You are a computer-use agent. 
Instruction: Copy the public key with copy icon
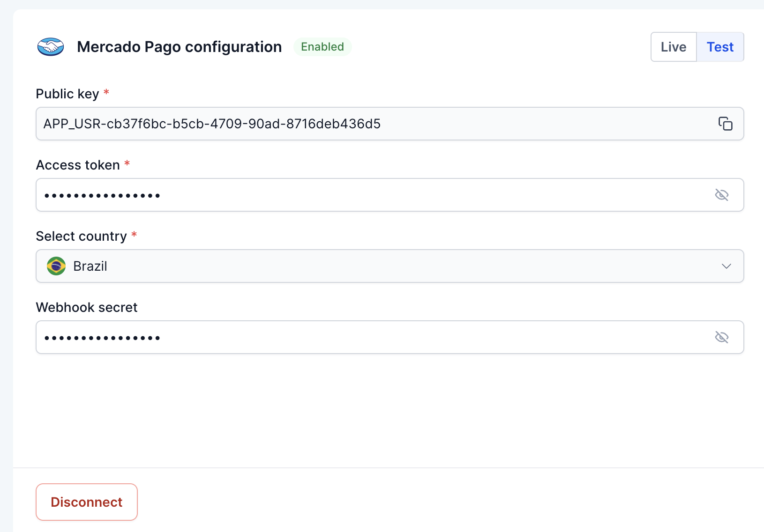[725, 124]
